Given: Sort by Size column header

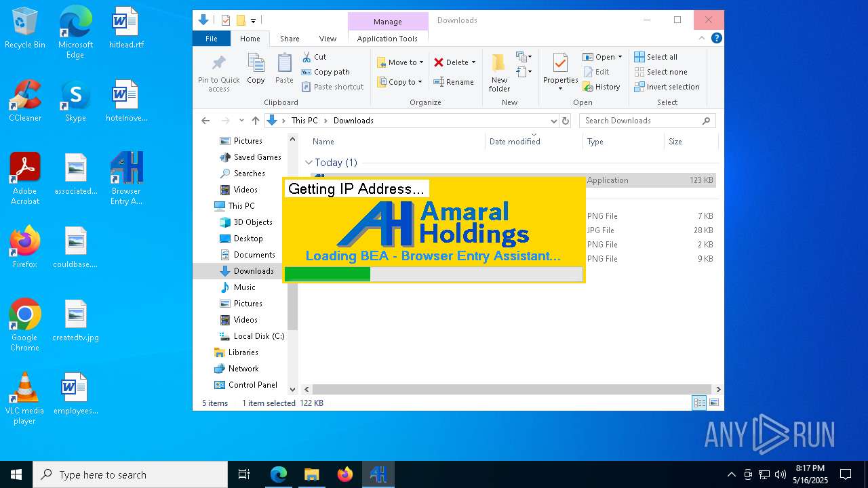Looking at the screenshot, I should (690, 142).
